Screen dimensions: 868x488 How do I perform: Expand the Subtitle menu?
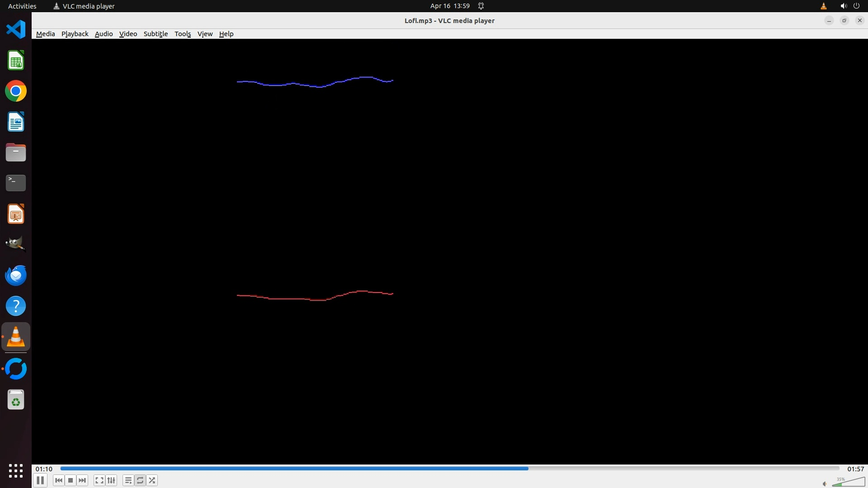coord(156,34)
